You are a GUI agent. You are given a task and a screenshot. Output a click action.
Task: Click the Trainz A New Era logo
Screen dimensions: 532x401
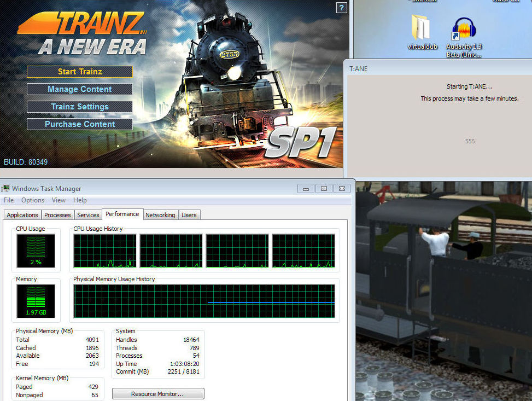click(x=83, y=33)
